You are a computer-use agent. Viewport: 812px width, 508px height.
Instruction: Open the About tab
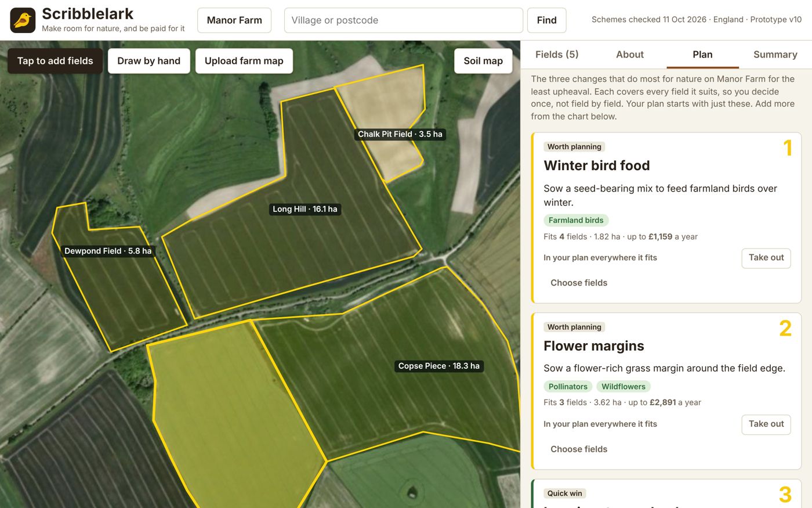pos(630,55)
